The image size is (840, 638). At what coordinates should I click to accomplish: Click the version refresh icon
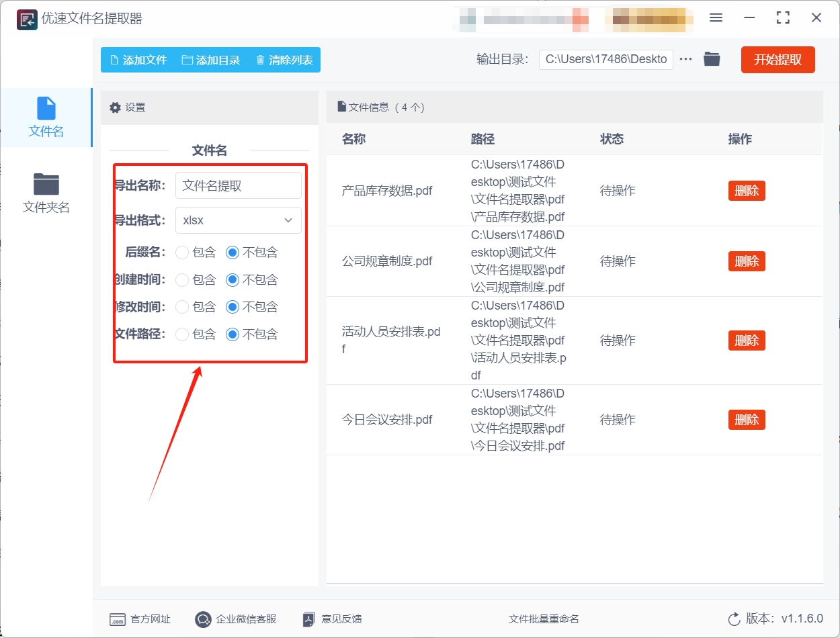(x=734, y=619)
